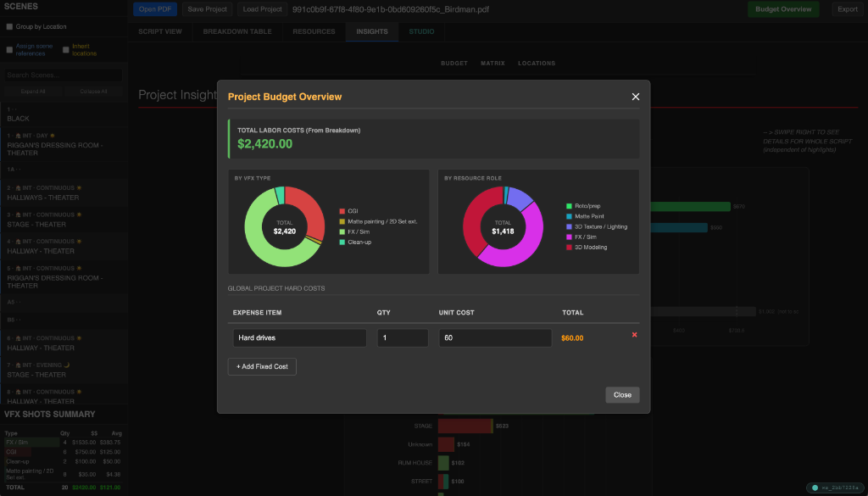Remove the Hard drives expense using the red X
Image resolution: width=868 pixels, height=496 pixels.
click(x=634, y=334)
